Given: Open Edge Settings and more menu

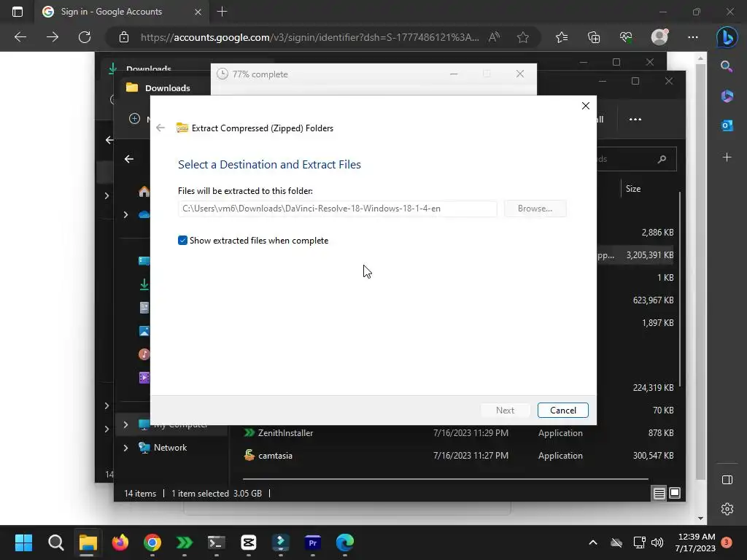Looking at the screenshot, I should (693, 37).
